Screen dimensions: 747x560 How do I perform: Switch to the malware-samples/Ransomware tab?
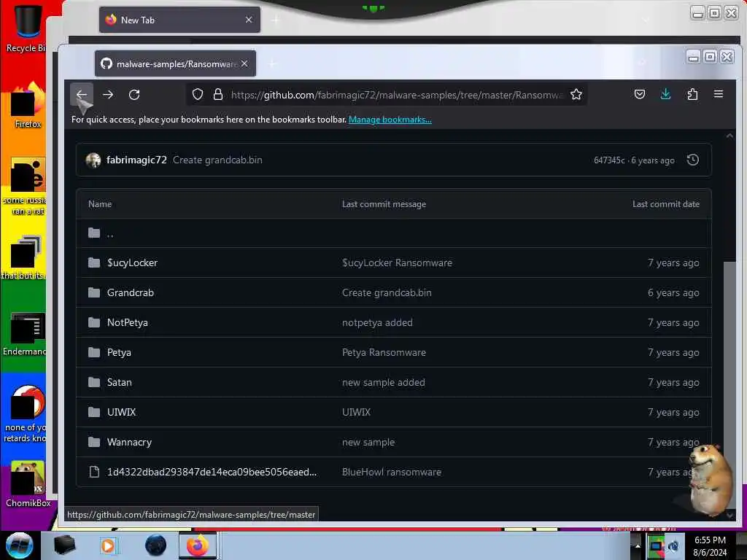pyautogui.click(x=175, y=64)
